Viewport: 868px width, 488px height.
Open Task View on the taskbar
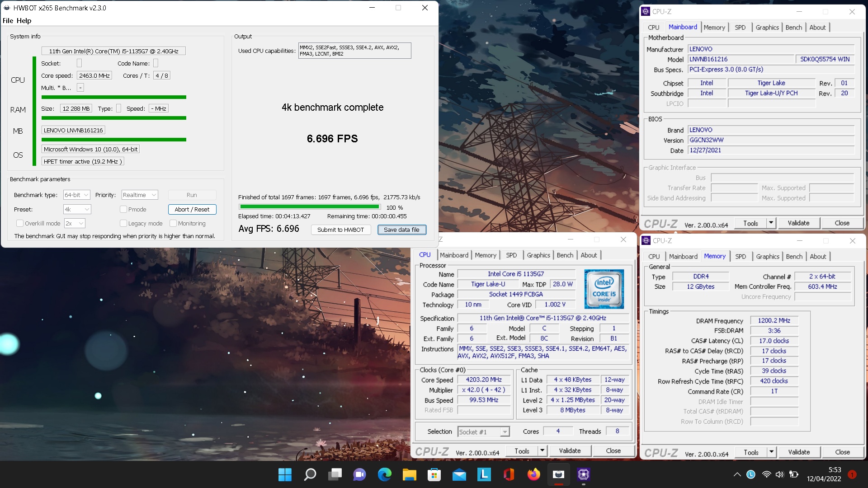(335, 474)
